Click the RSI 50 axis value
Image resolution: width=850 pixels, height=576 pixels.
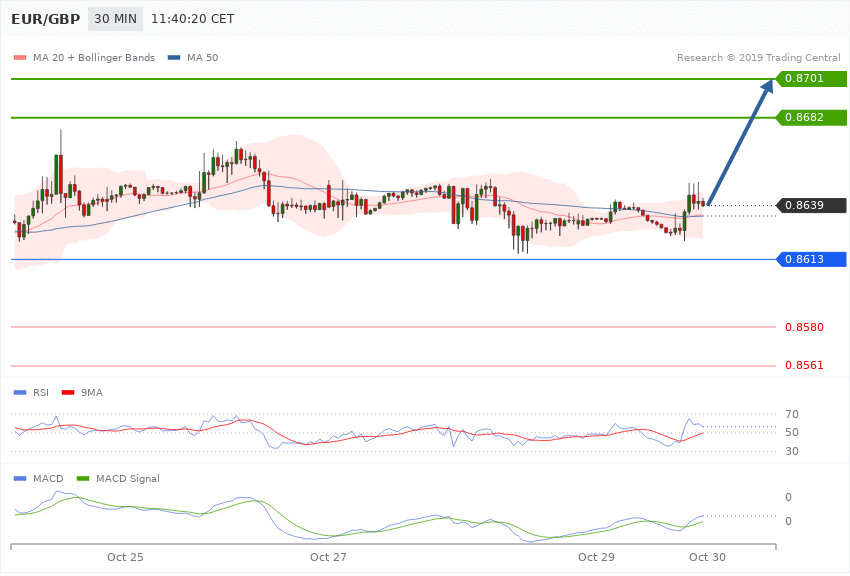791,432
